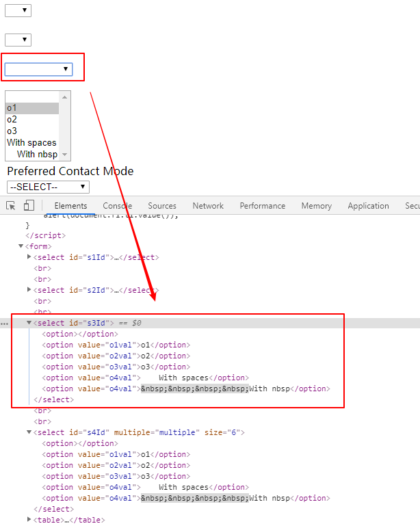This screenshot has height=526, width=420.
Task: Open the first empty select dropdown
Action: point(18,10)
